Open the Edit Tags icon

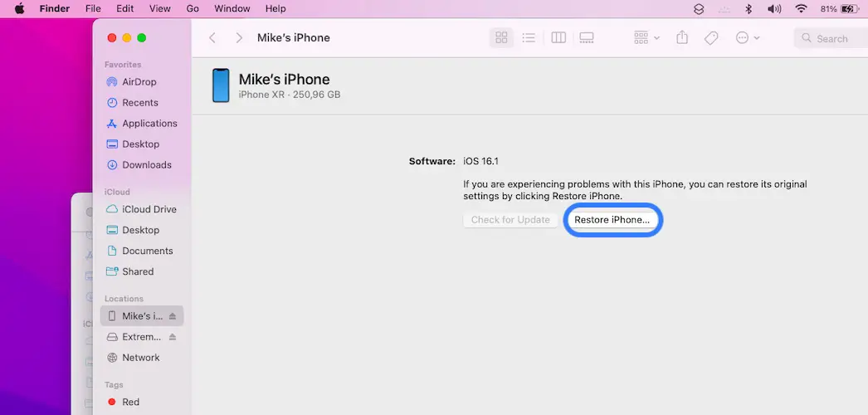(711, 38)
